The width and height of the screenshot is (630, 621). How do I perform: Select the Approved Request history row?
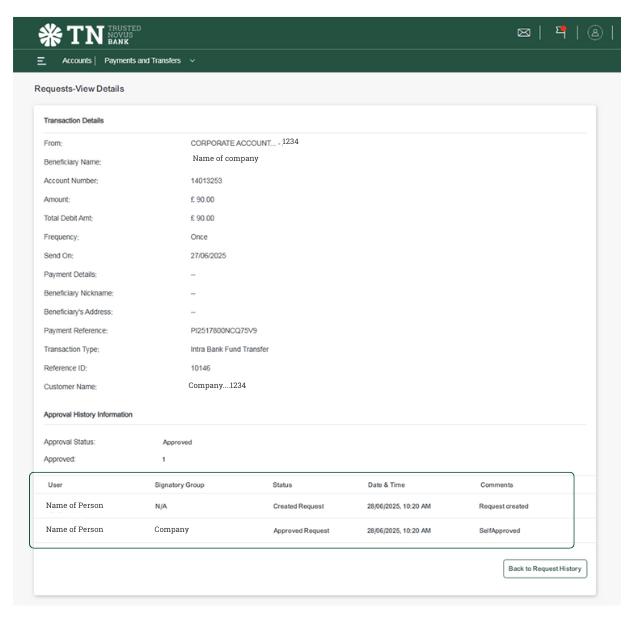301,530
